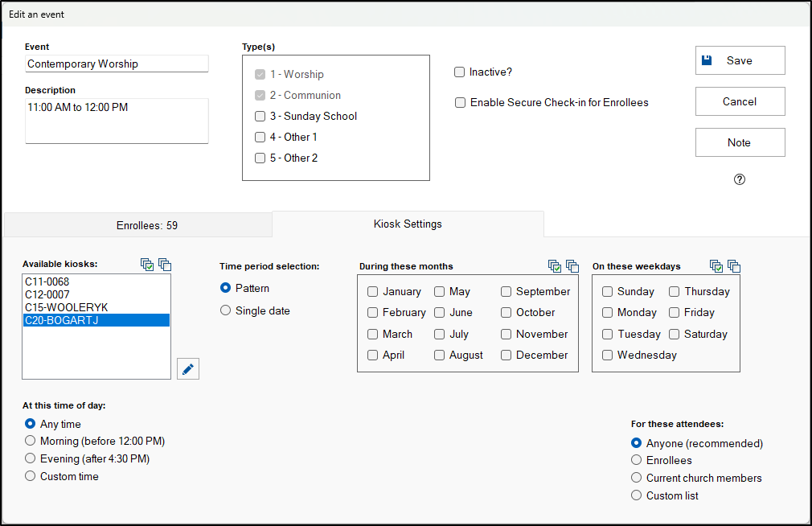The height and width of the screenshot is (526, 812).
Task: Click deselect-all months icon
Action: click(x=572, y=266)
